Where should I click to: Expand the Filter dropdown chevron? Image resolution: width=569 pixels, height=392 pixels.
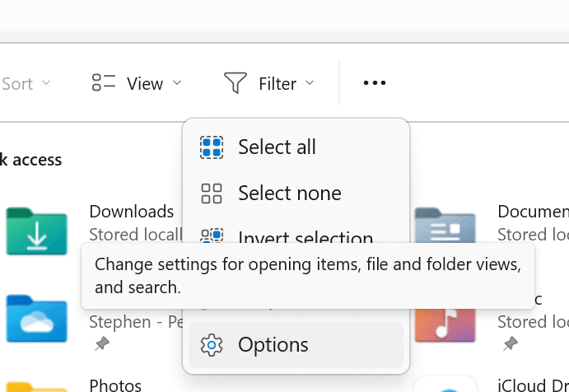310,83
